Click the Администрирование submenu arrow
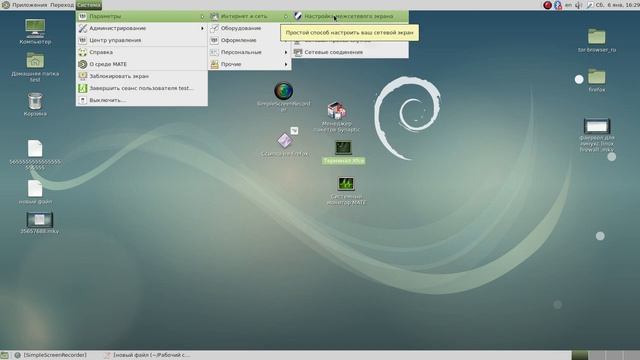 [x=202, y=28]
